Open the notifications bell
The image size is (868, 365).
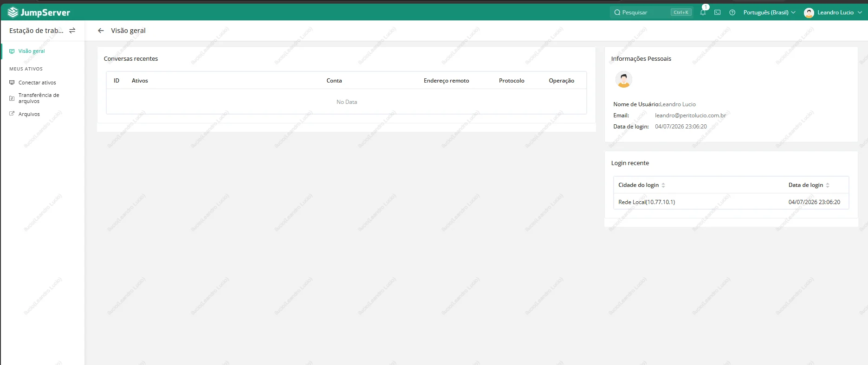coord(703,13)
